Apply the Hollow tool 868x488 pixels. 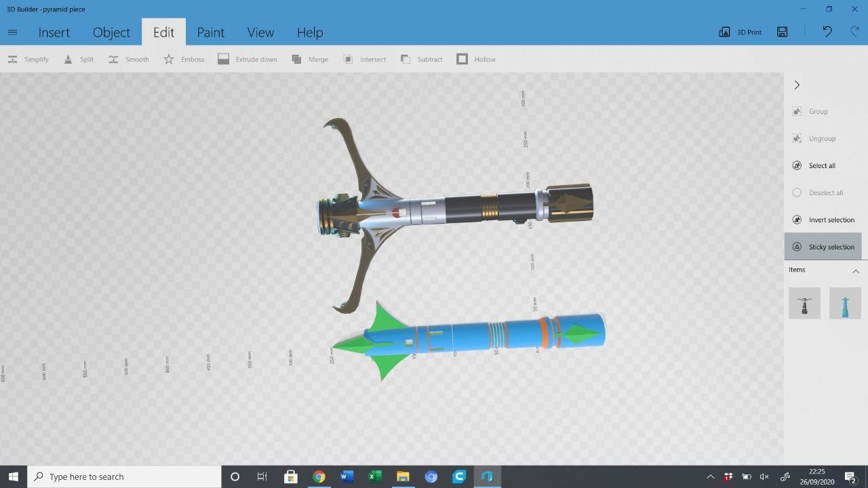click(476, 59)
